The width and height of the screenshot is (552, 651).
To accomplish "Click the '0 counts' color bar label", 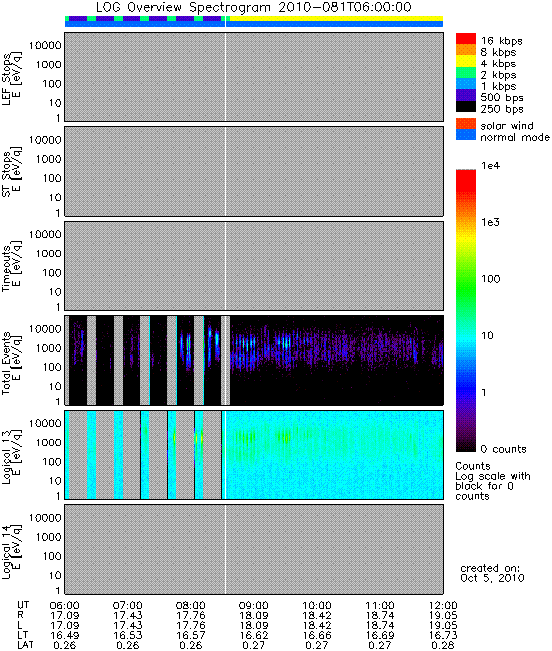I will (503, 449).
